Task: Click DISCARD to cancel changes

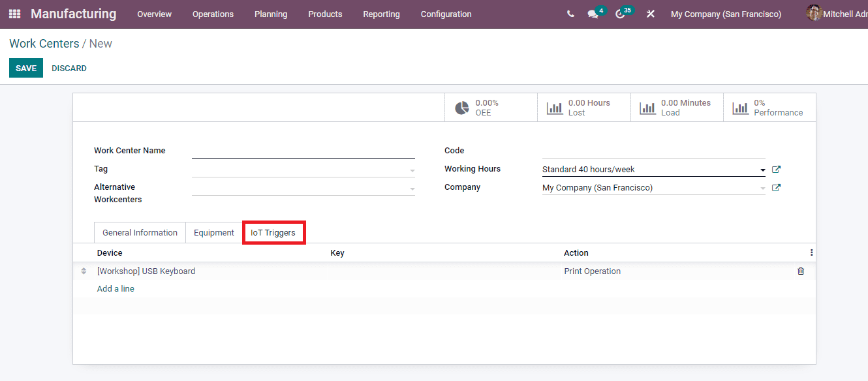Action: [x=69, y=68]
